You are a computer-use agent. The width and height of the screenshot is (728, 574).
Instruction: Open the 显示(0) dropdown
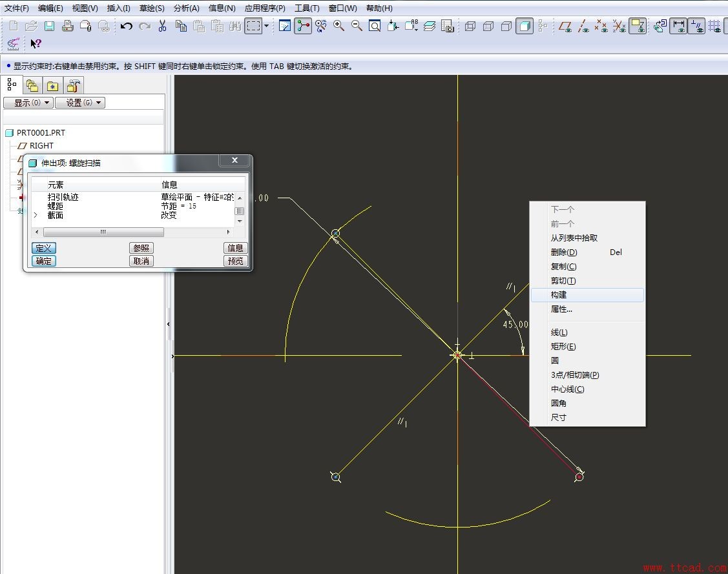[x=28, y=102]
